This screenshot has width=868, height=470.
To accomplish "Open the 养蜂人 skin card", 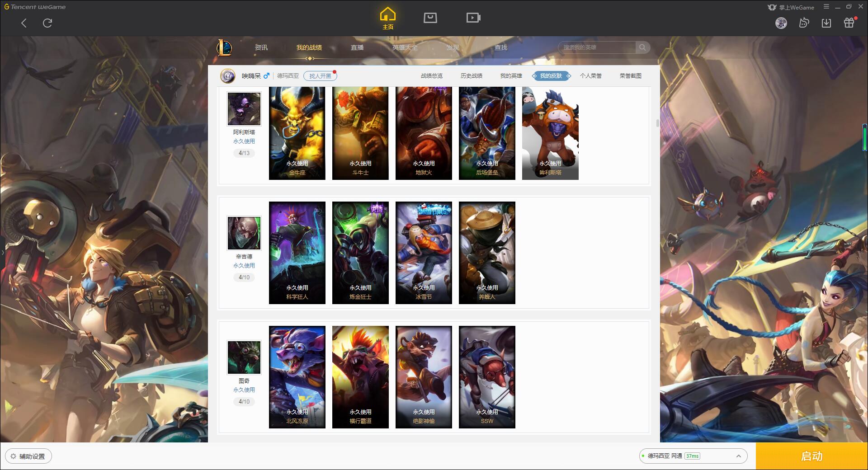I will tap(487, 253).
